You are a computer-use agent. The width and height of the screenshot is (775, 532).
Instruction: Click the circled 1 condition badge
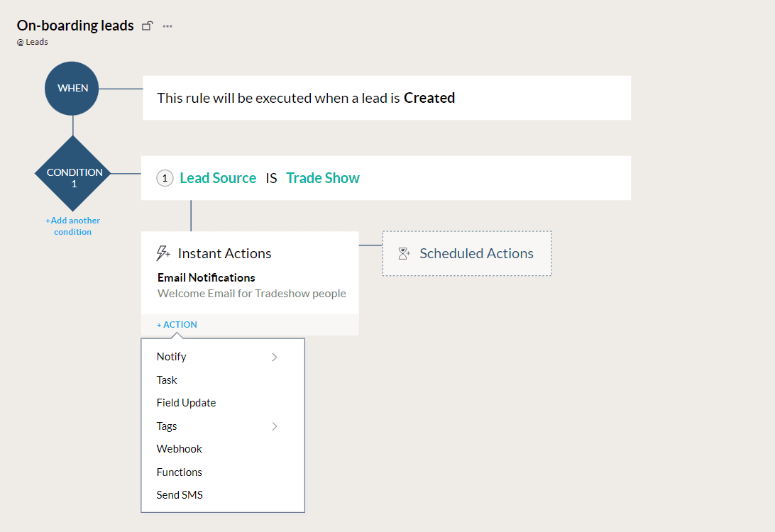(165, 178)
